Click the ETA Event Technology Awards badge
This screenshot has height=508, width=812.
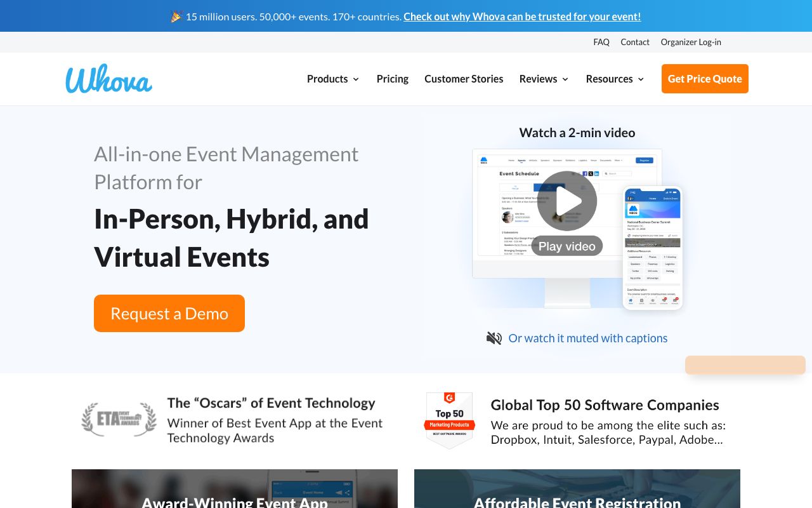[119, 419]
